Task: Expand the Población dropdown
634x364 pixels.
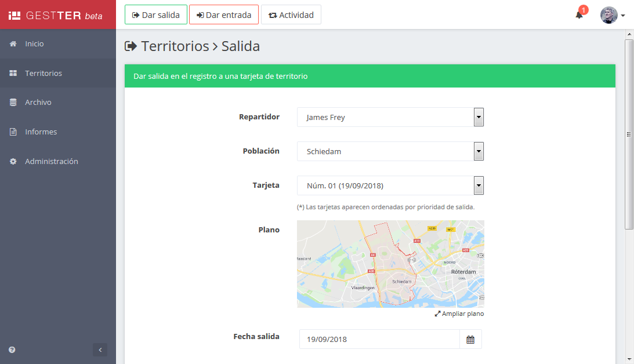Action: point(479,151)
